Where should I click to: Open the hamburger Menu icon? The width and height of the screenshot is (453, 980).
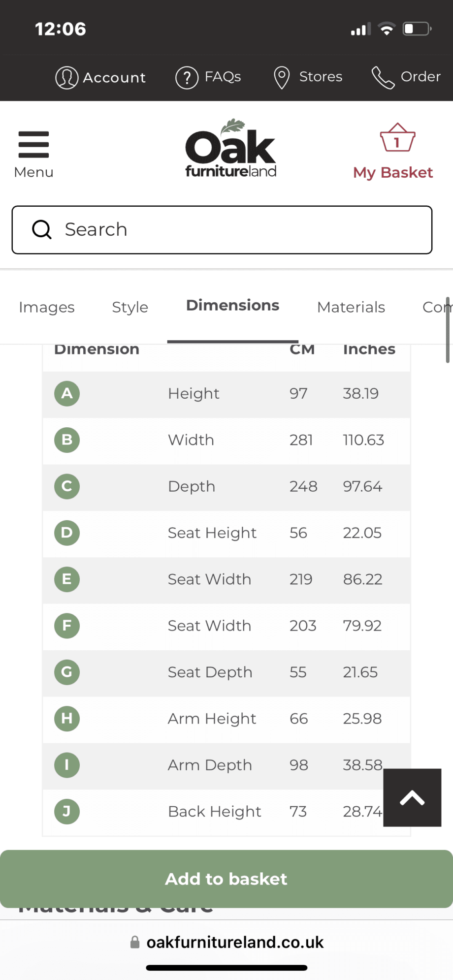[33, 144]
